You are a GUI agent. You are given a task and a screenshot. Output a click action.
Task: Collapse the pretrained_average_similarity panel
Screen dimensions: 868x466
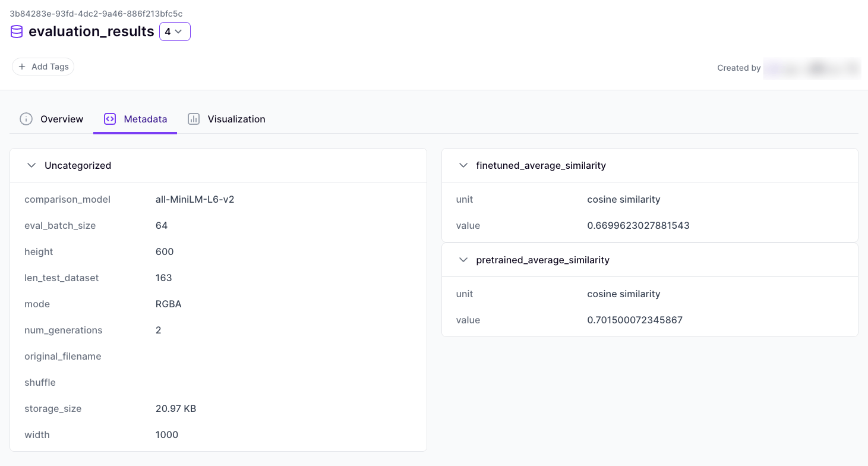(x=463, y=260)
